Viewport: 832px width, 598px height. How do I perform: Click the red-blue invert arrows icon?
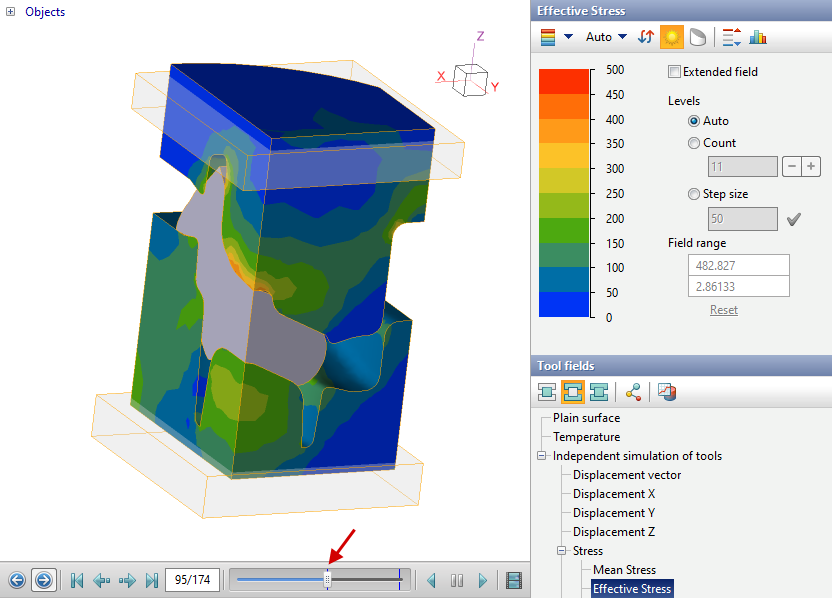pos(646,37)
